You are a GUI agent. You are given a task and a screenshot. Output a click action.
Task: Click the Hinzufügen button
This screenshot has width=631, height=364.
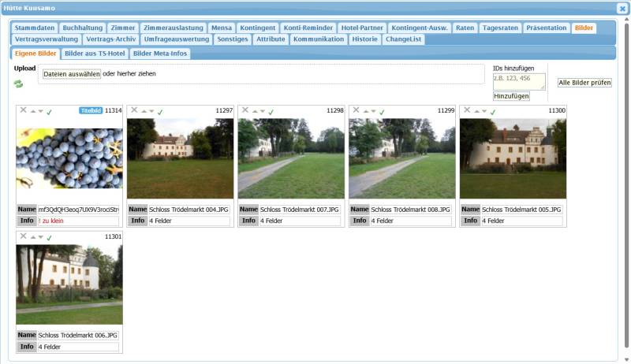click(x=511, y=96)
